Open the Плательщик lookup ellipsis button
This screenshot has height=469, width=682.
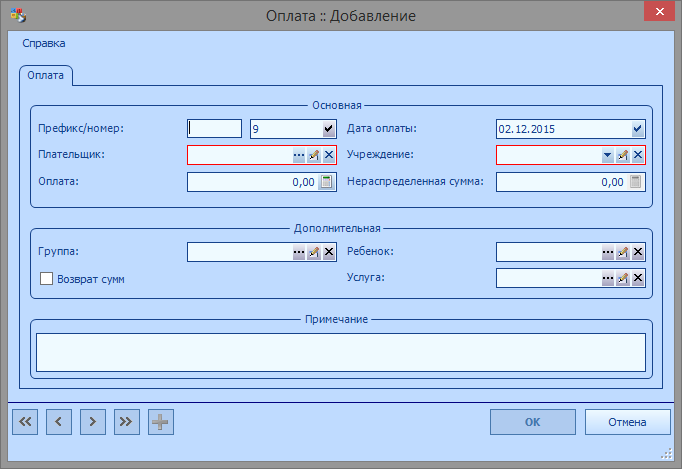(298, 155)
